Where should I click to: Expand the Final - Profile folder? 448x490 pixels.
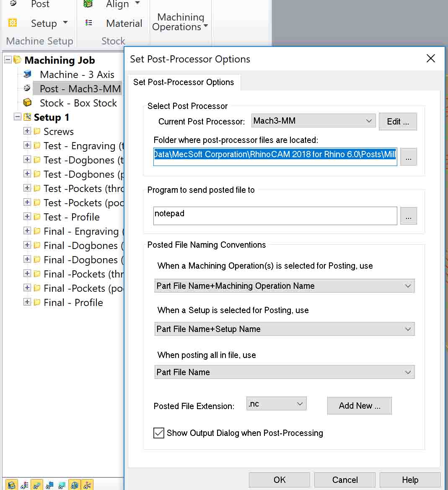[27, 302]
